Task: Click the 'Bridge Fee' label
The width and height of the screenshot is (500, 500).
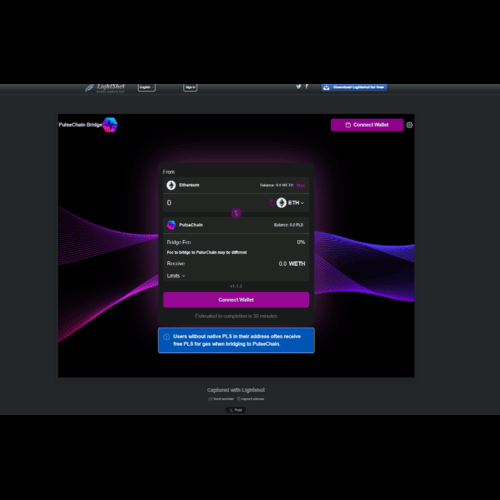Action: tap(179, 242)
